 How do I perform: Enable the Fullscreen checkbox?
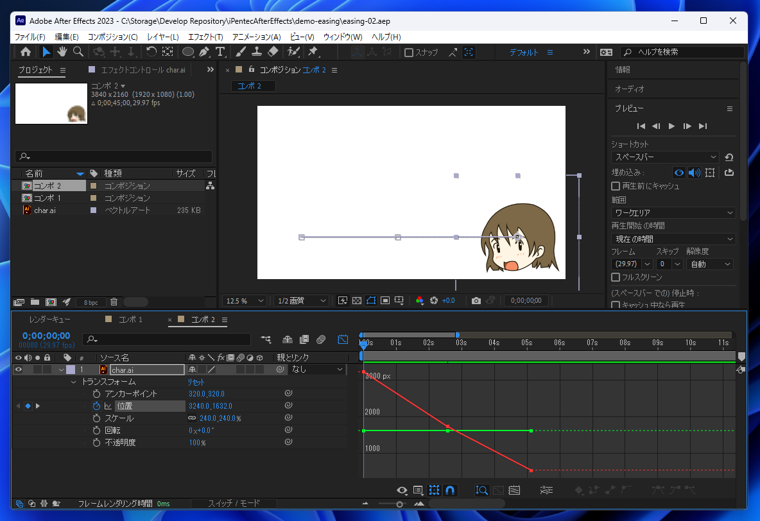click(x=616, y=277)
